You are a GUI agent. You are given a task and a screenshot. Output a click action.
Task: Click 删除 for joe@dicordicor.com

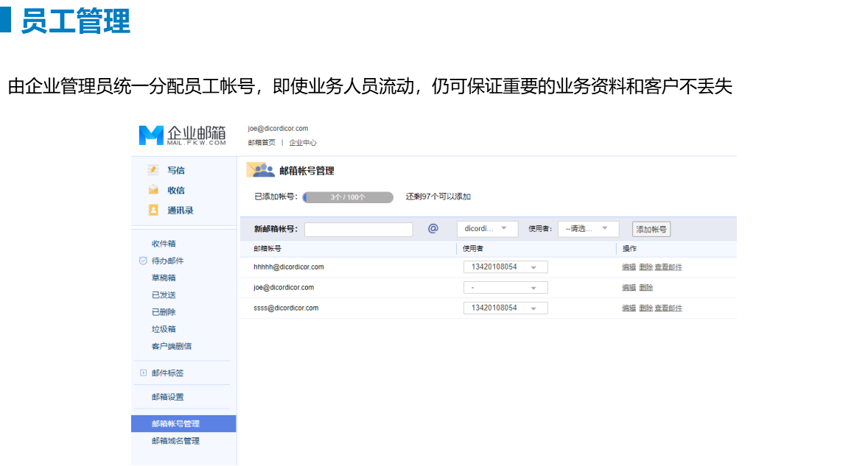tap(645, 288)
